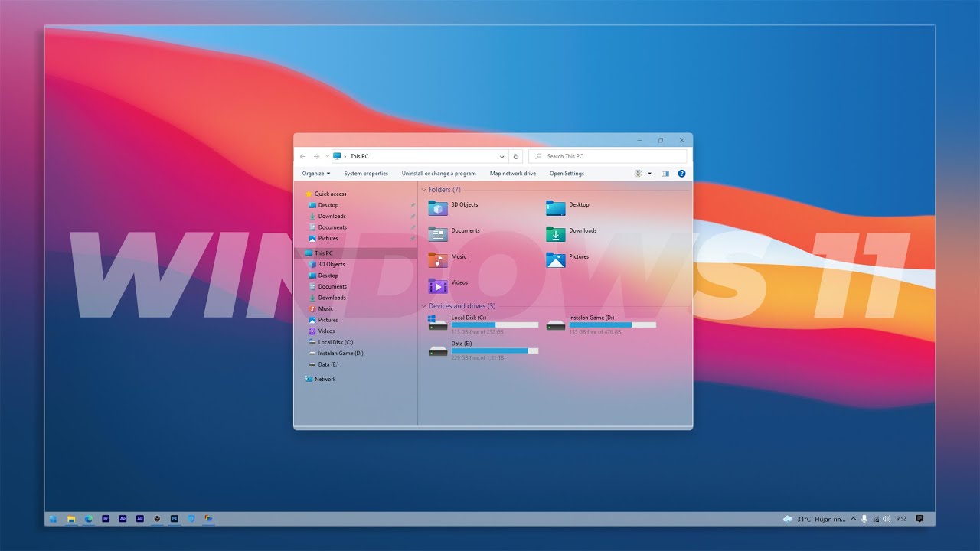This screenshot has width=980, height=551.
Task: Select Videos in the navigation pane
Action: click(322, 331)
